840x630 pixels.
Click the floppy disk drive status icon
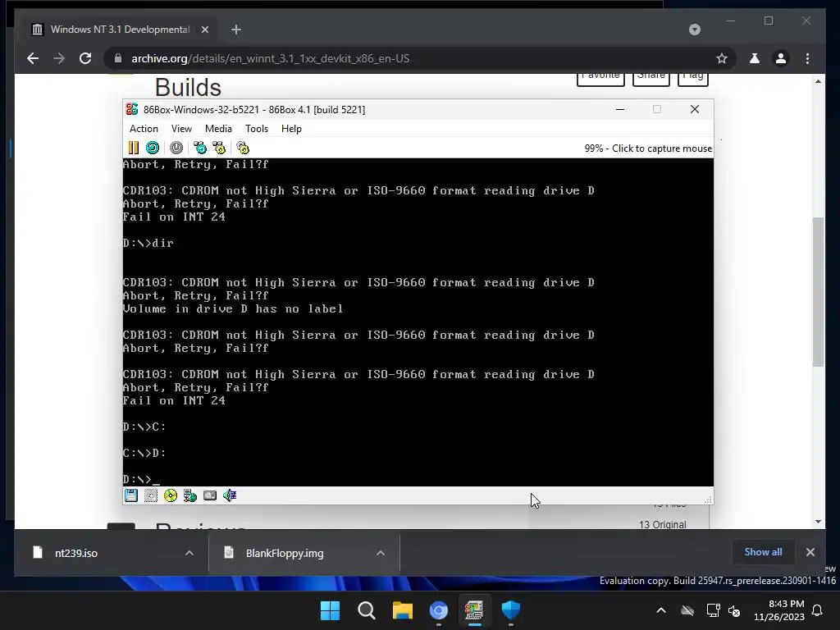[131, 495]
